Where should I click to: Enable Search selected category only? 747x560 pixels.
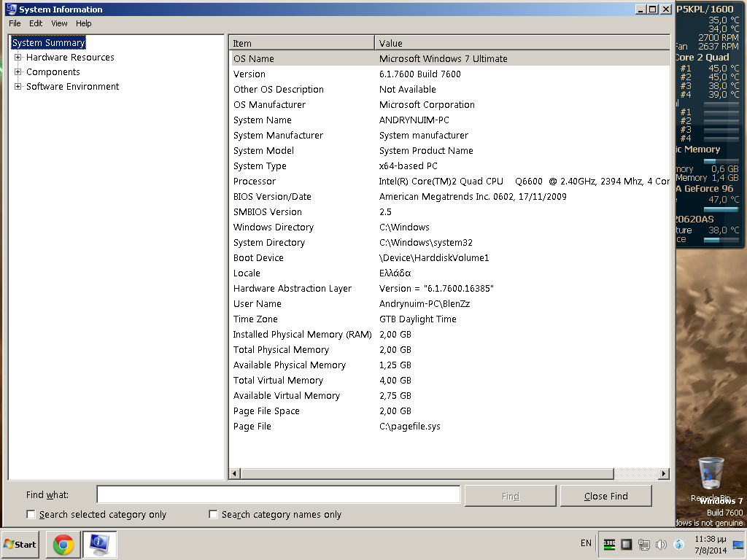(31, 514)
